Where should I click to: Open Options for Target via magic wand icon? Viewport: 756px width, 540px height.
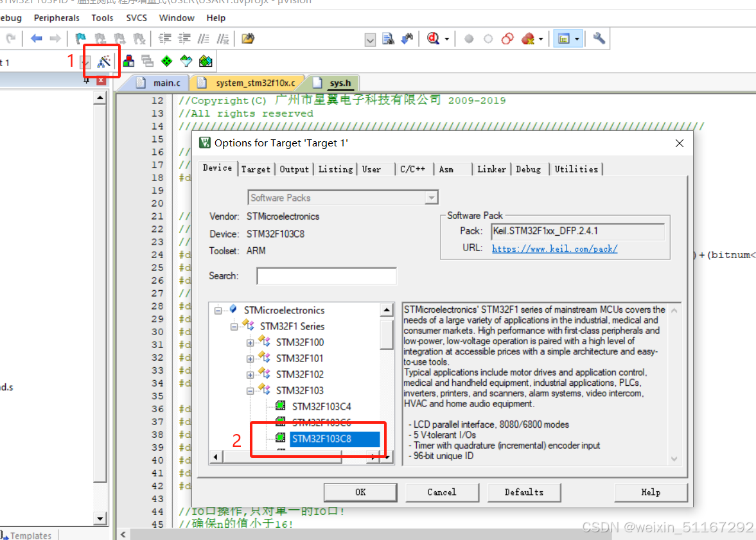[x=103, y=61]
